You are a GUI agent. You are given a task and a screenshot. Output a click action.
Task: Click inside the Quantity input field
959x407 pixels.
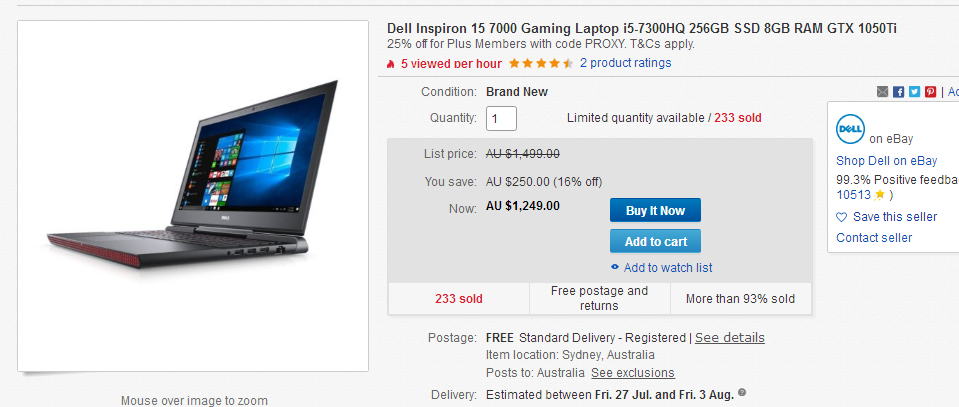(502, 118)
